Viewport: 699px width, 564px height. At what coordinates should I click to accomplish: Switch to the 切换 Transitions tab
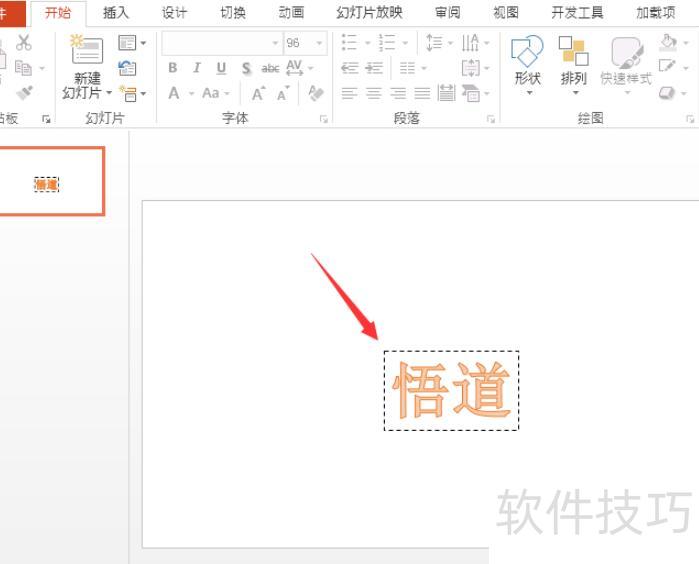click(233, 12)
